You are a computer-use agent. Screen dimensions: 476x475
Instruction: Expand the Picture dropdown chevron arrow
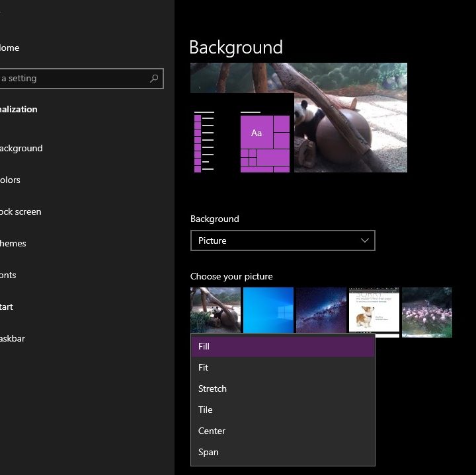pos(364,240)
